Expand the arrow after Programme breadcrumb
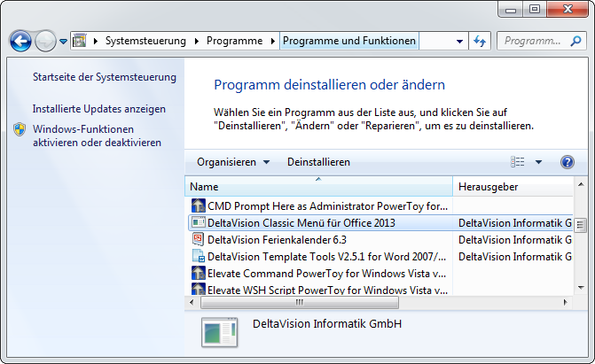Viewport: 595px width, 364px height. click(x=272, y=41)
